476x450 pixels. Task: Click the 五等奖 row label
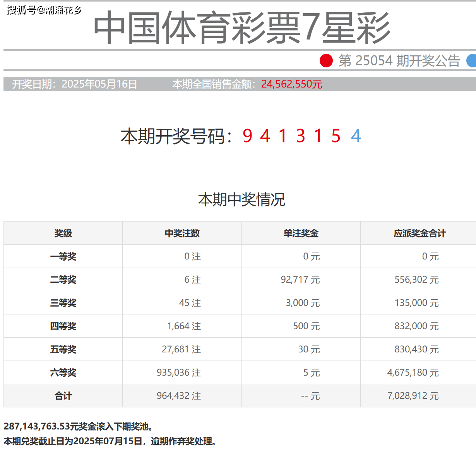[x=63, y=349]
